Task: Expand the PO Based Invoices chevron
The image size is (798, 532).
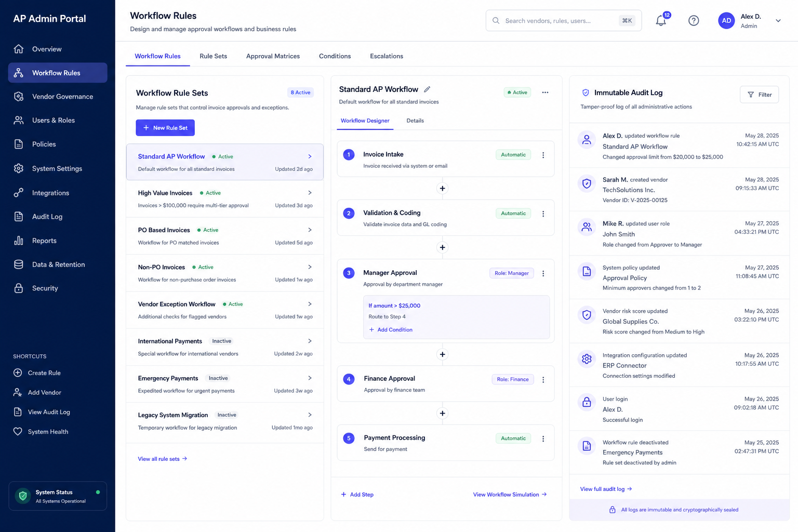Action: click(x=310, y=230)
